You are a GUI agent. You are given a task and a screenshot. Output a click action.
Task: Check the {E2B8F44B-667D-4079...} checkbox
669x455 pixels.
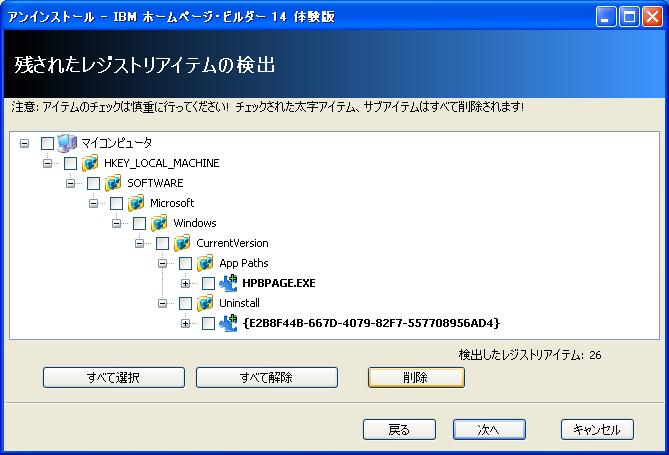tap(208, 324)
